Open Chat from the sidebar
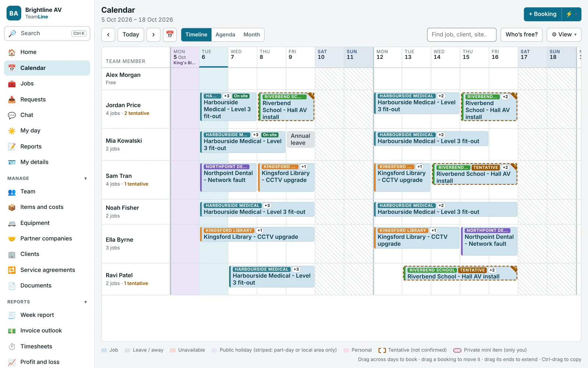588x368 pixels. coord(47,115)
